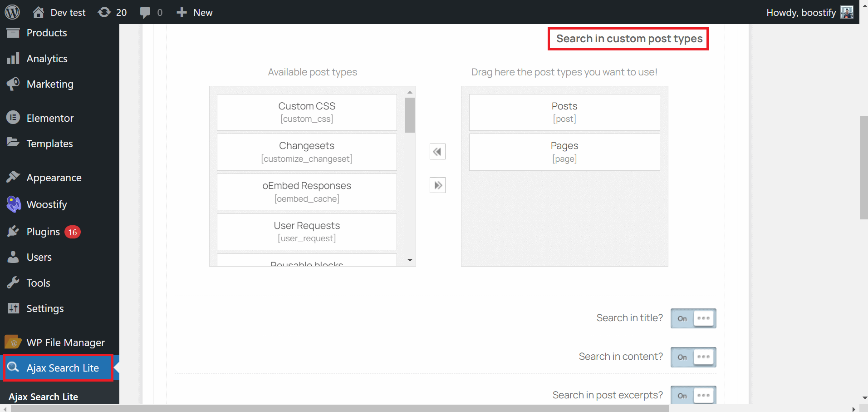
Task: Open Ajax Search Lite submenu link
Action: 43,397
